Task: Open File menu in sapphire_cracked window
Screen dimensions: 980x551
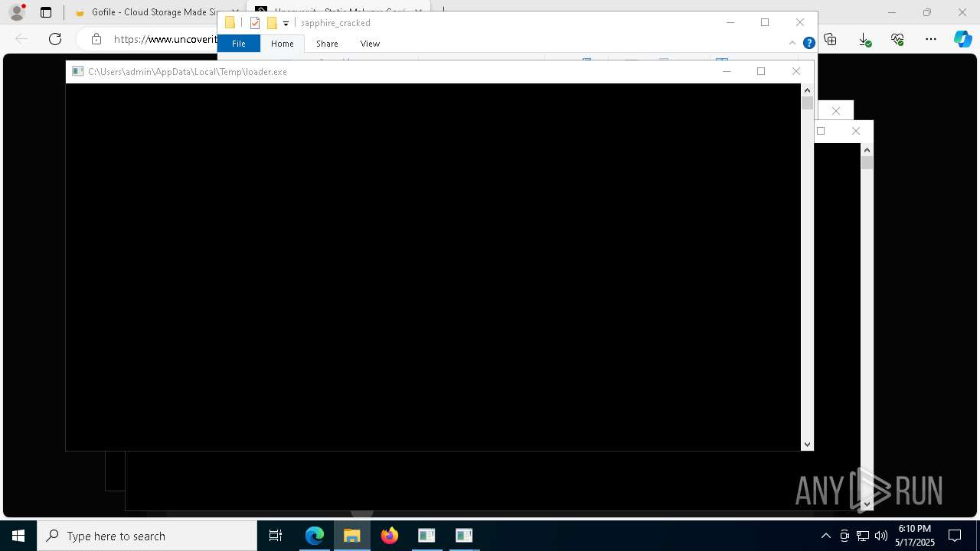Action: (x=239, y=44)
